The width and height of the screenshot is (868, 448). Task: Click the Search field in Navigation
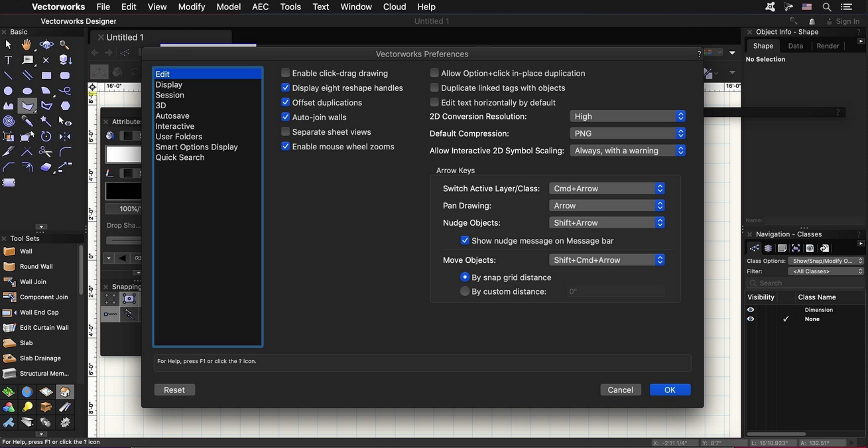[x=806, y=283]
